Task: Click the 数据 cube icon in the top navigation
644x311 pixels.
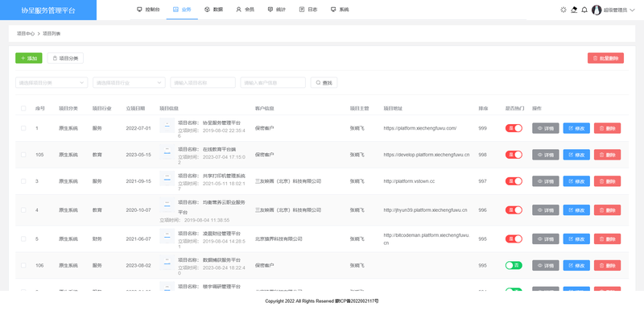Action: click(207, 10)
